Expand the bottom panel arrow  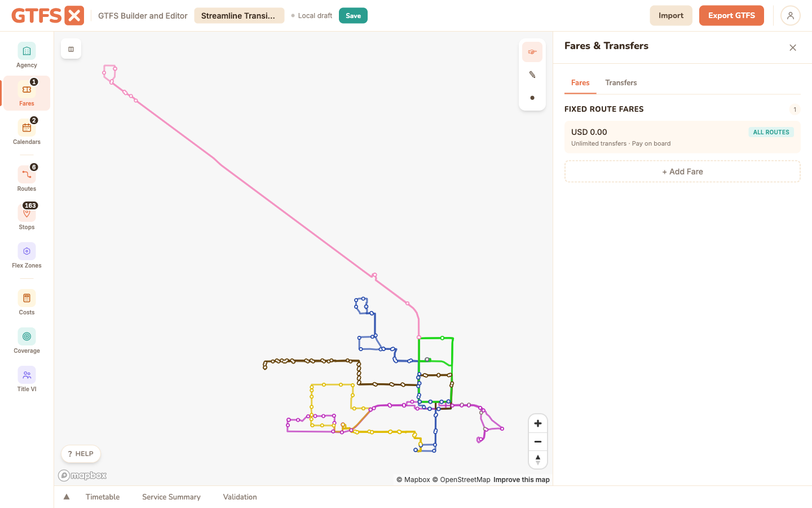pyautogui.click(x=67, y=497)
